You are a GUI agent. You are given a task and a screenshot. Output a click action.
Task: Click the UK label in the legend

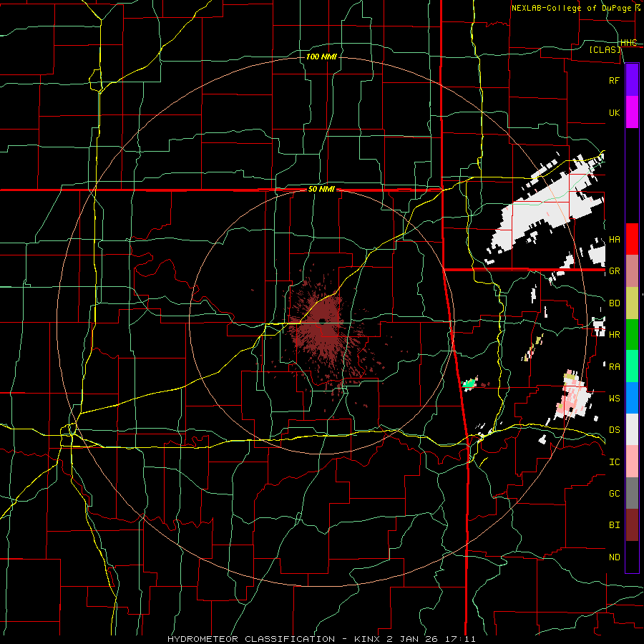pos(615,112)
